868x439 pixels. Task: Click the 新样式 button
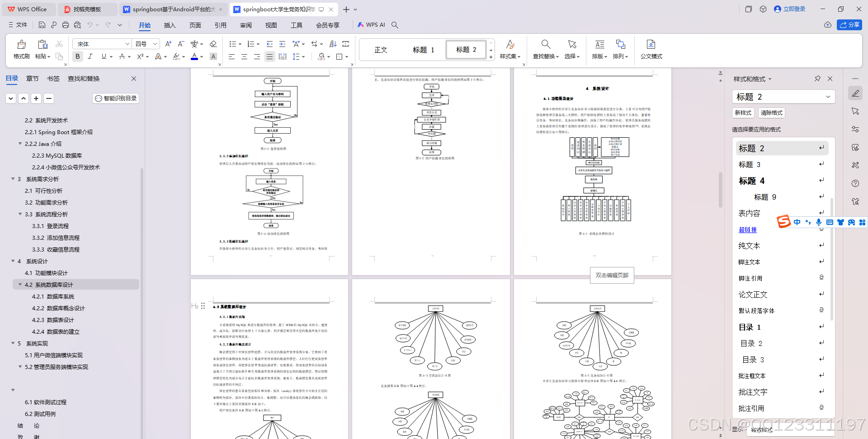[x=743, y=112]
